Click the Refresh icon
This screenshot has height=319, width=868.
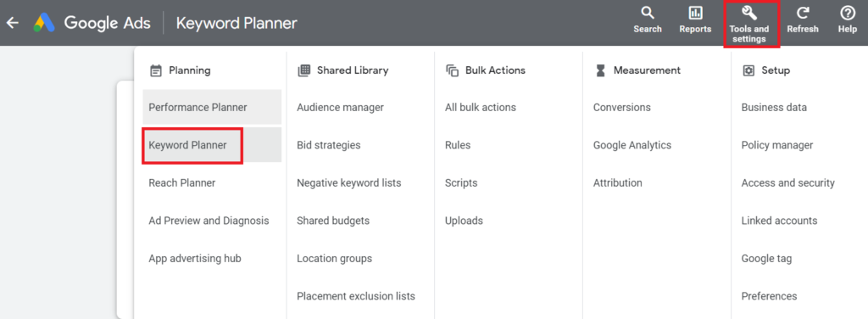(x=803, y=14)
